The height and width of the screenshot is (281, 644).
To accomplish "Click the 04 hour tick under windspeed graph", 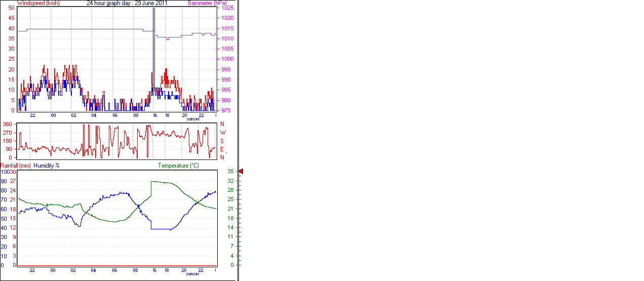I will click(x=94, y=115).
